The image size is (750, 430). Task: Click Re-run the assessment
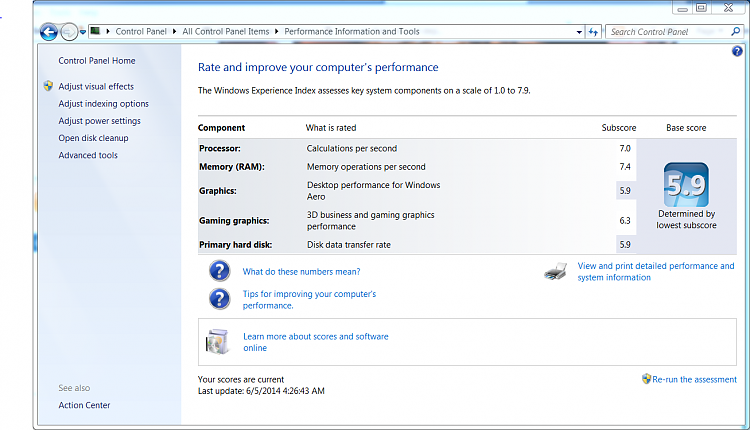(x=695, y=380)
